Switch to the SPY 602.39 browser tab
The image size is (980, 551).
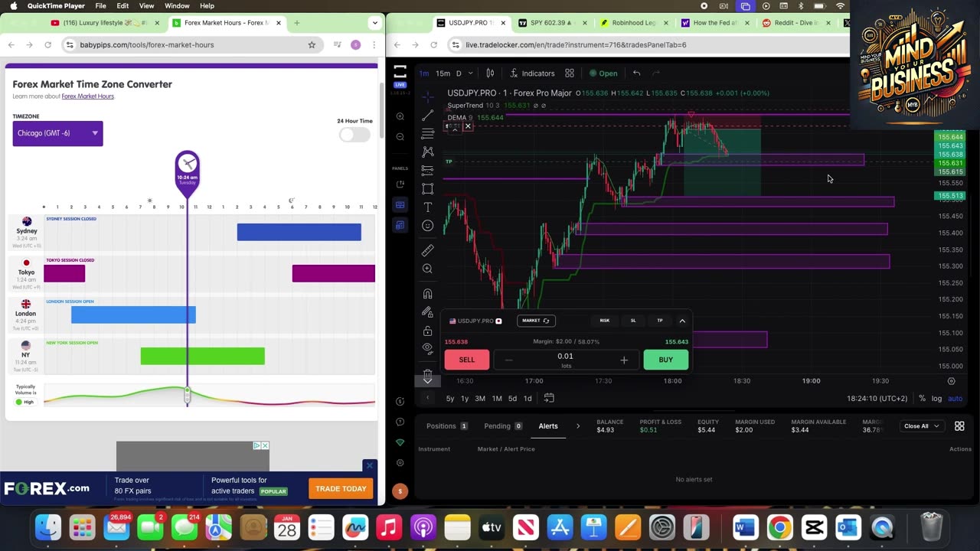[551, 23]
